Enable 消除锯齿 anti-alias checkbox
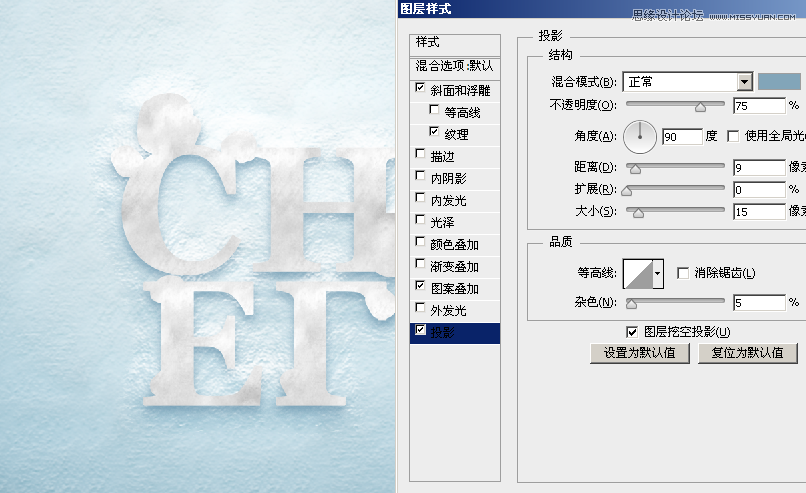 683,273
